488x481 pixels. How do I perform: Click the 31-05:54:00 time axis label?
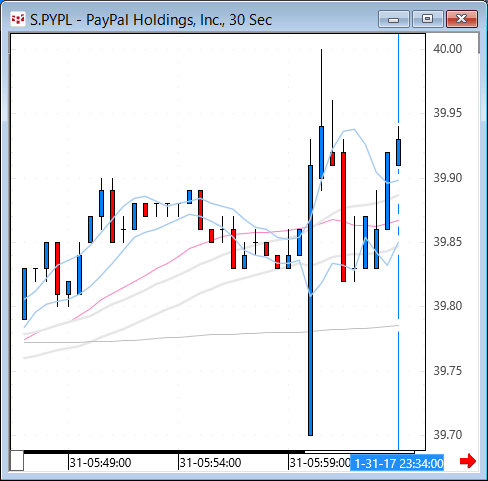coord(210,463)
